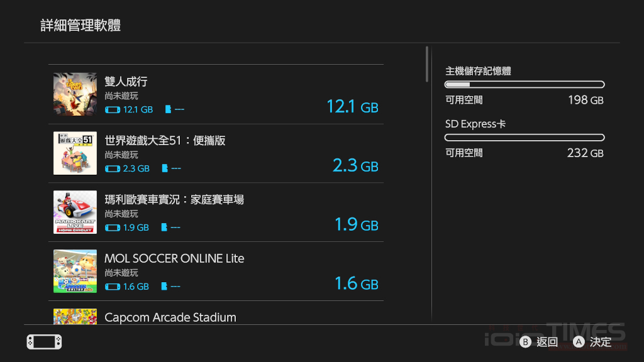The image size is (644, 362).
Task: Click the storage icon beside 1.9 GB
Action: pos(113,227)
